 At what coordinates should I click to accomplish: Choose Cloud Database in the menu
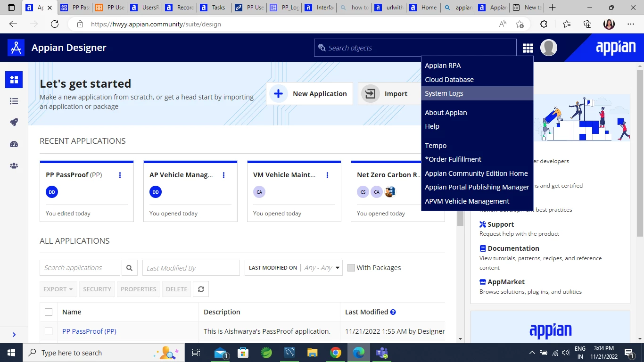[477, 80]
